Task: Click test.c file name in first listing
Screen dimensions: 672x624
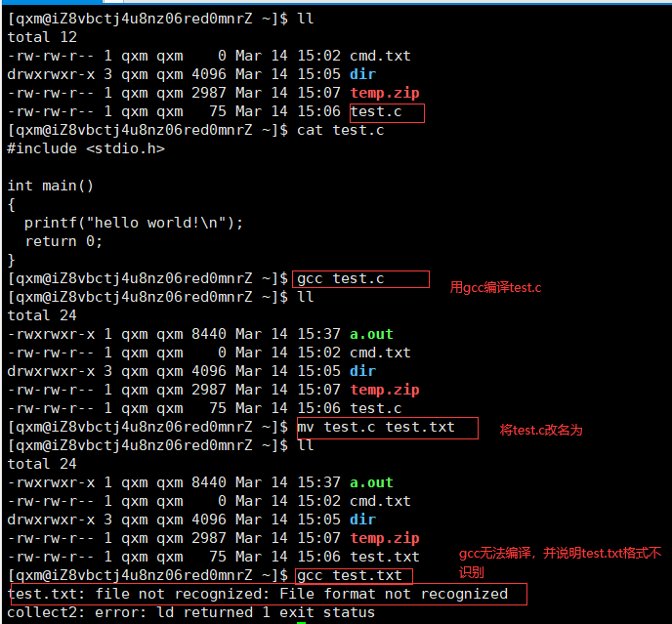Action: click(376, 111)
